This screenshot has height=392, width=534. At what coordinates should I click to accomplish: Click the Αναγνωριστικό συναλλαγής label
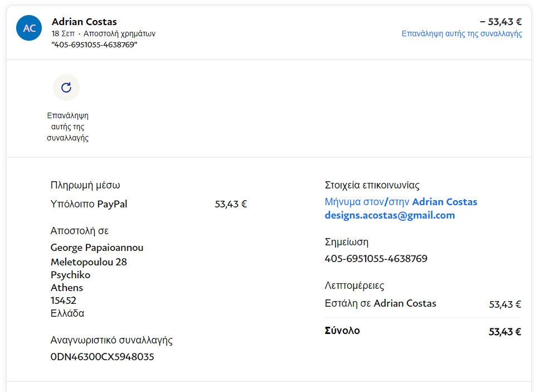[111, 340]
